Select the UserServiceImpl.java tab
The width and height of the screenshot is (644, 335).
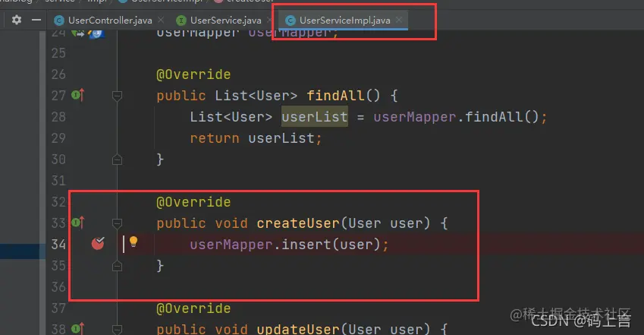[344, 21]
